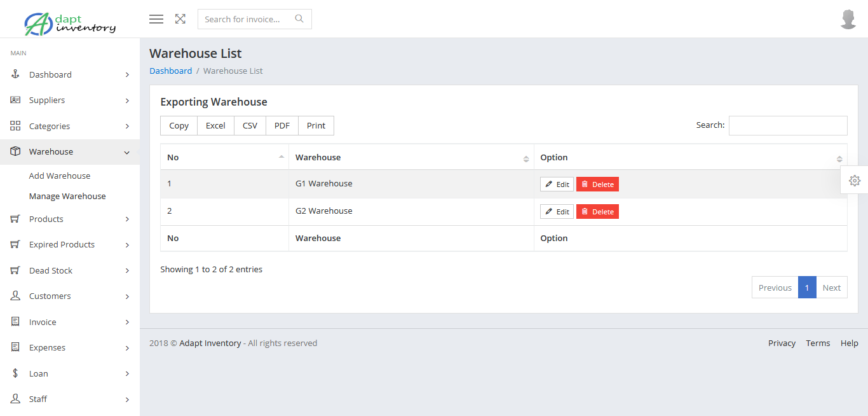This screenshot has width=868, height=416.
Task: Toggle sorting on the Option column header
Action: pos(690,157)
